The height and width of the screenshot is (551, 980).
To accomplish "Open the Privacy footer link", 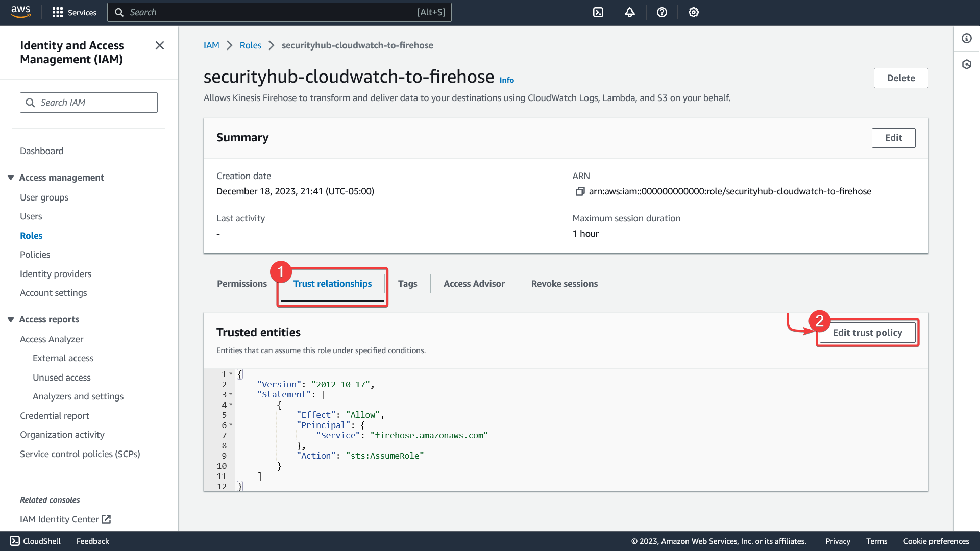I will pyautogui.click(x=838, y=541).
